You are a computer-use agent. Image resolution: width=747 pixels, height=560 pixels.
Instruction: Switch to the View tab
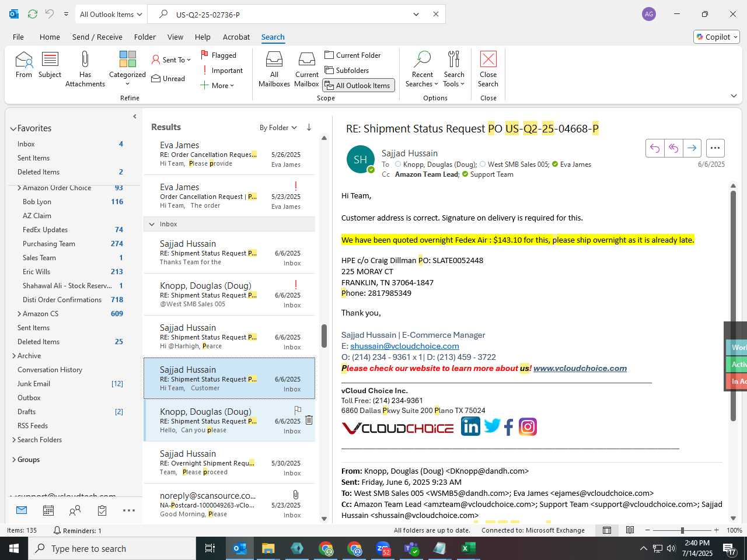click(x=175, y=37)
